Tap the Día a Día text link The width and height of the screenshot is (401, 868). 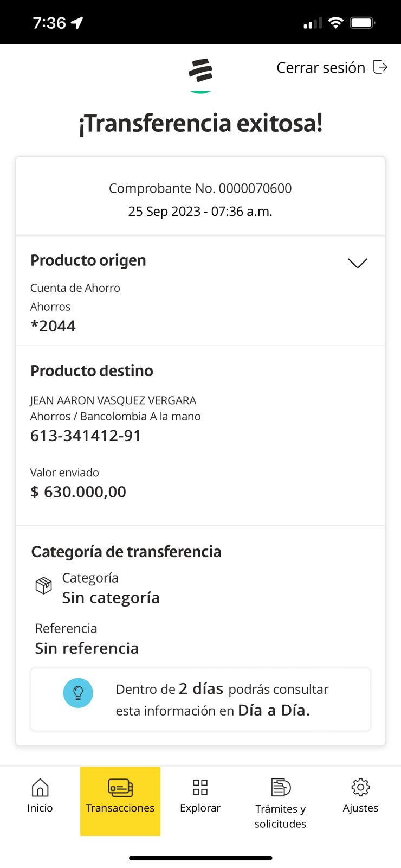[x=274, y=710]
